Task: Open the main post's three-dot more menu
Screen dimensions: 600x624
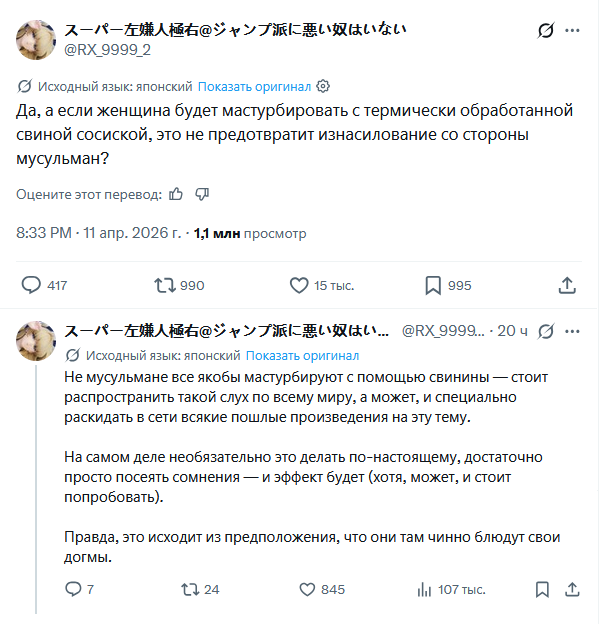Action: tap(573, 31)
